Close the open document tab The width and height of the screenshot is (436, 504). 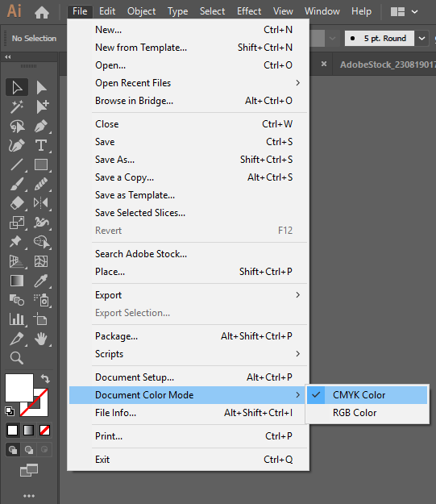[x=324, y=64]
